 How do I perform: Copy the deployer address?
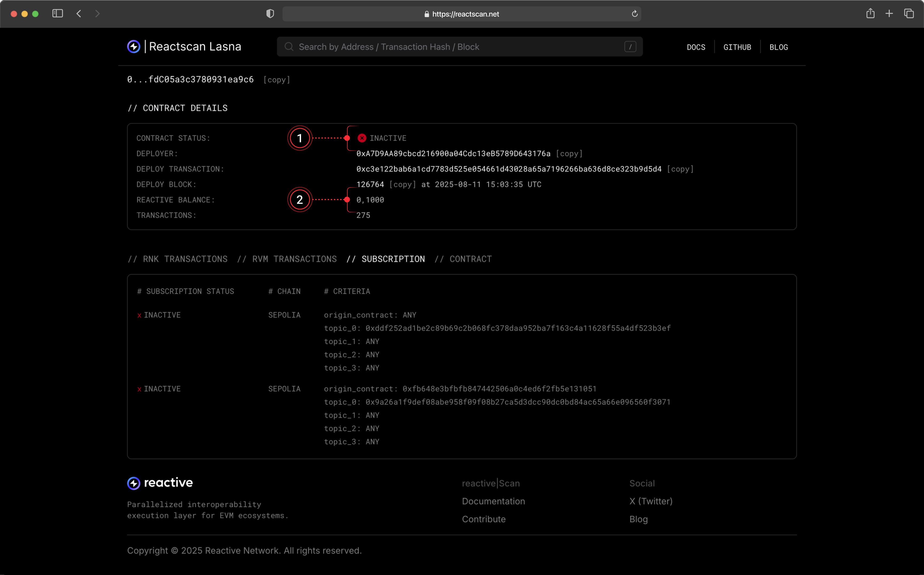point(569,154)
